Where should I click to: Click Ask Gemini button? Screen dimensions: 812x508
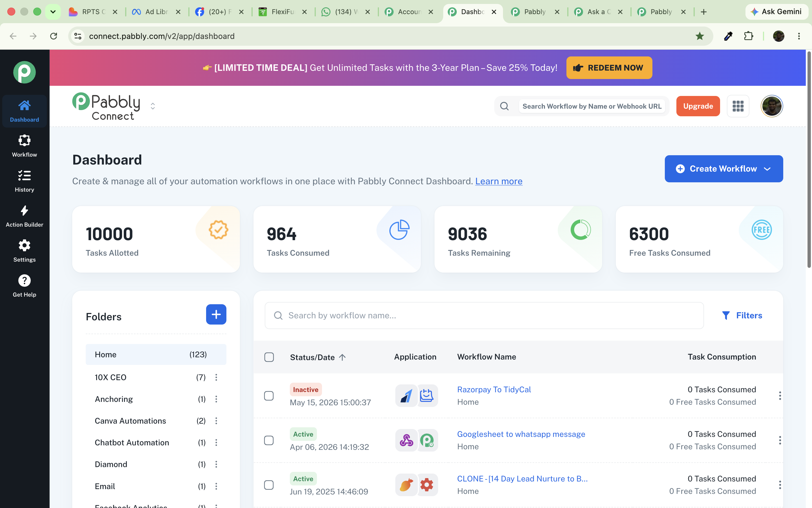777,12
